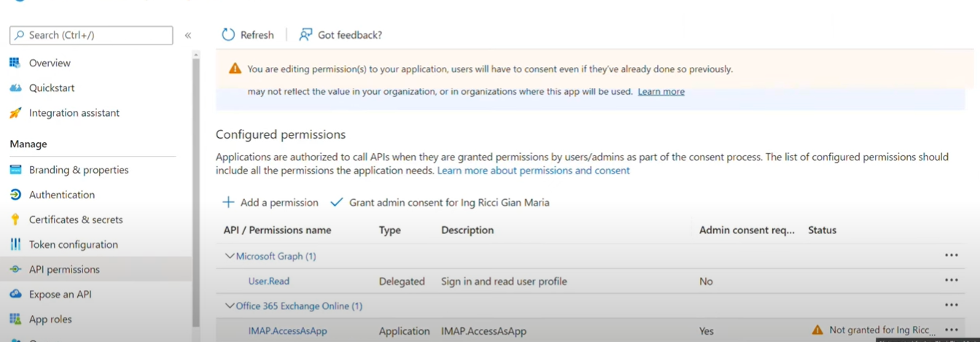Screen dimensions: 980x342
Task: Click the API / Permissions name column header
Action: pos(277,230)
